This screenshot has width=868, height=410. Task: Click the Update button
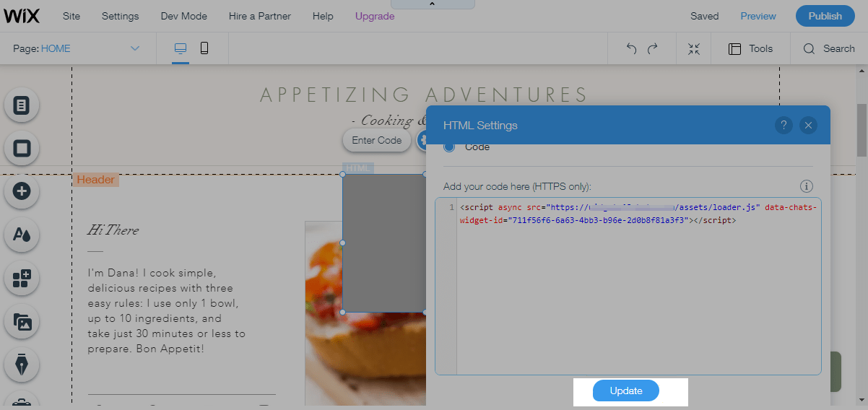[x=626, y=391]
